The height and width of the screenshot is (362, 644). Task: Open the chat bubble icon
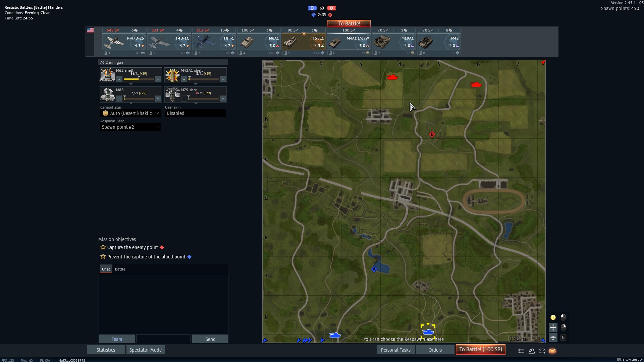(542, 351)
